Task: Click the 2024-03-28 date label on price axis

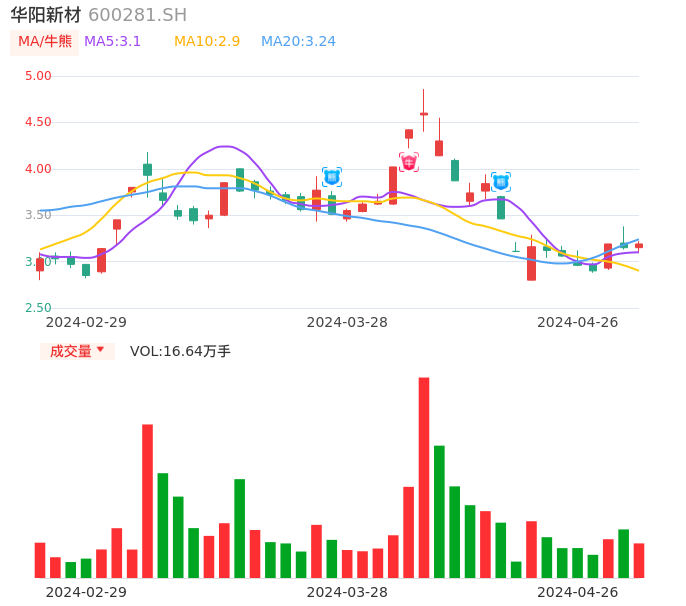Action: [347, 322]
